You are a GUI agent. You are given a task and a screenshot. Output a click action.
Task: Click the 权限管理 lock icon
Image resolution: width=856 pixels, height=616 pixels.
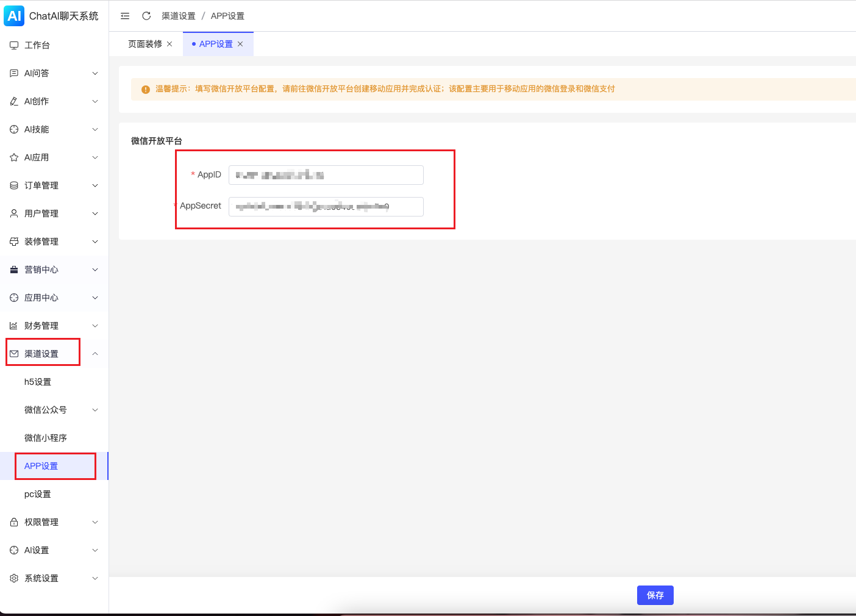point(14,522)
